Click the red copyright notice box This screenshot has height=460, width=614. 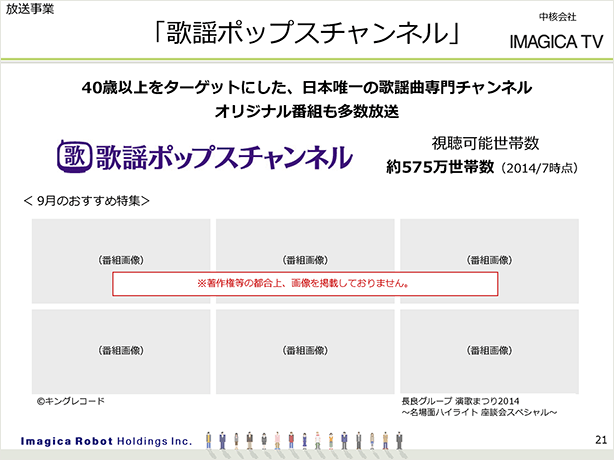pos(305,284)
